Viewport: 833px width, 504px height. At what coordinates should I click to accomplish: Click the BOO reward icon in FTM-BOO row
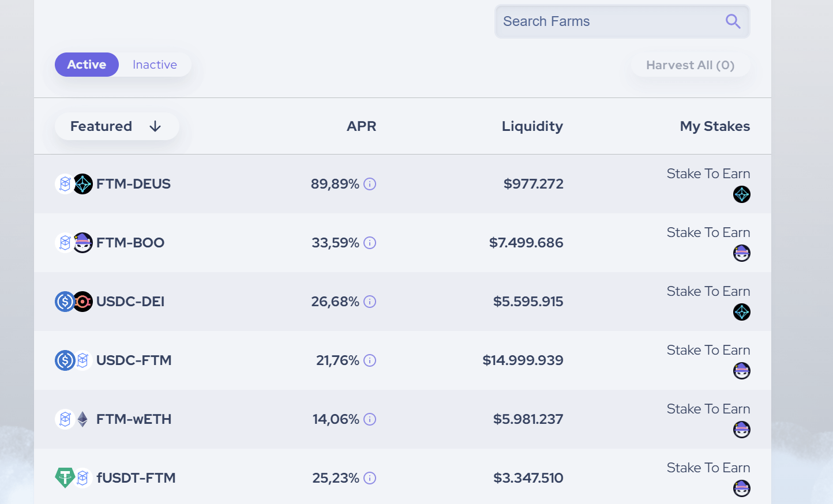tap(741, 253)
